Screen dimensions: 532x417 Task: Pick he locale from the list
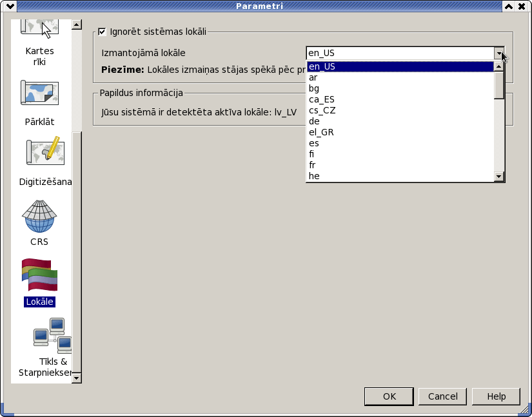[x=400, y=176]
